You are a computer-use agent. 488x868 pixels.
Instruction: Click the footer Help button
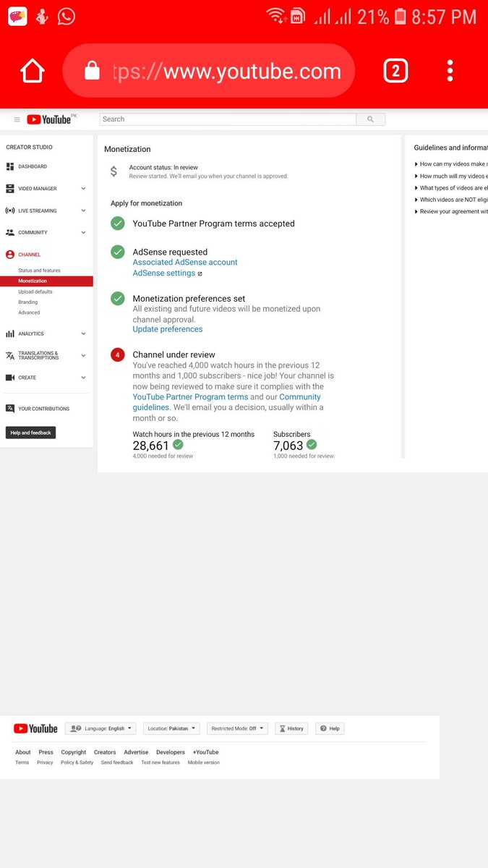pos(330,728)
